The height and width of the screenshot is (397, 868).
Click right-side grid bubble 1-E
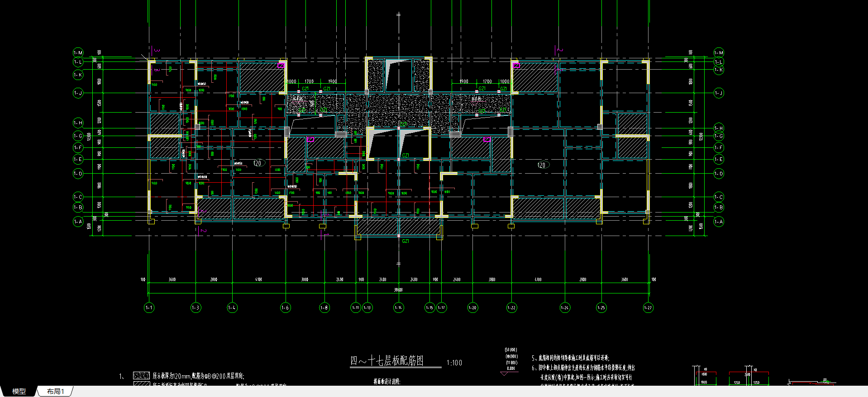(x=719, y=159)
